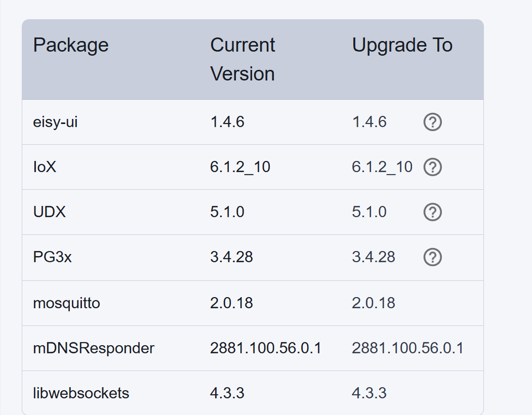Click the Upgrade To column header
Image resolution: width=532 pixels, height=415 pixels.
pos(402,45)
